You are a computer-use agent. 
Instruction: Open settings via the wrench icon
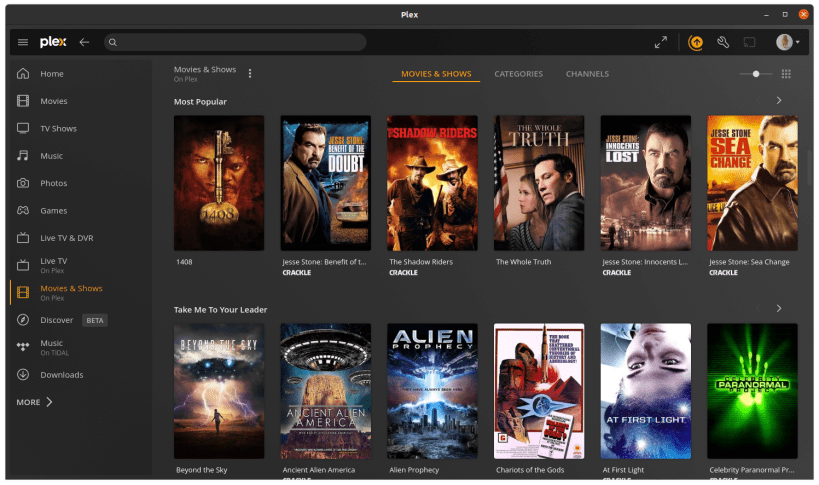[723, 42]
